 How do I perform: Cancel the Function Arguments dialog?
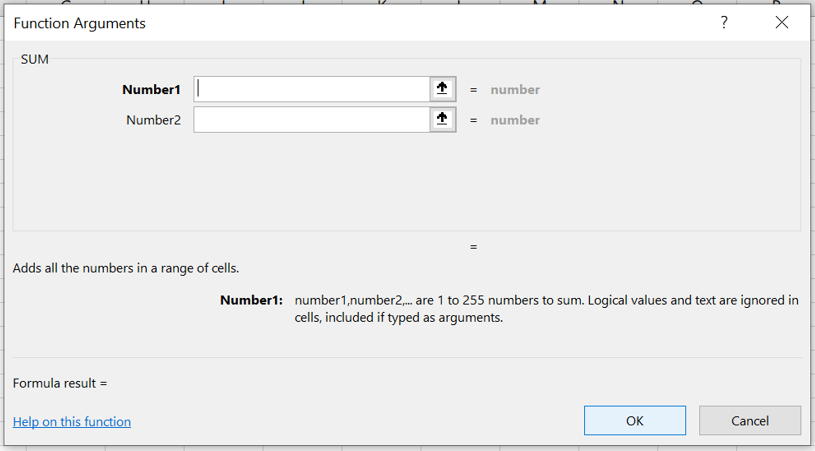(750, 420)
